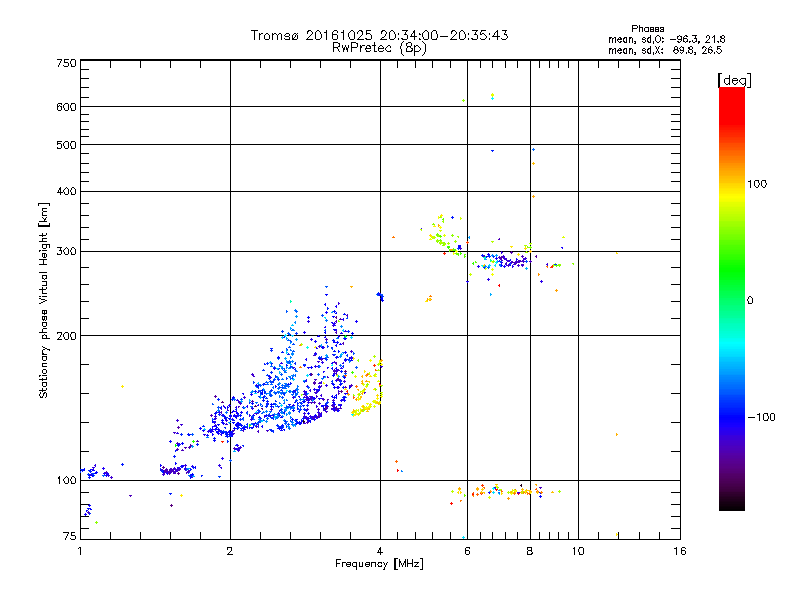Click the y-axis tick label '500'
The width and height of the screenshot is (800, 600).
pyautogui.click(x=66, y=145)
